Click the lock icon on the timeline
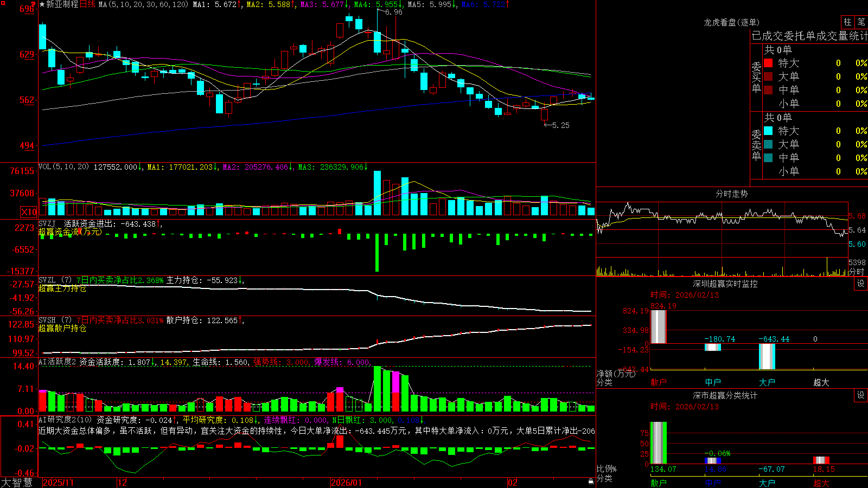The width and height of the screenshot is (868, 488). (x=591, y=481)
